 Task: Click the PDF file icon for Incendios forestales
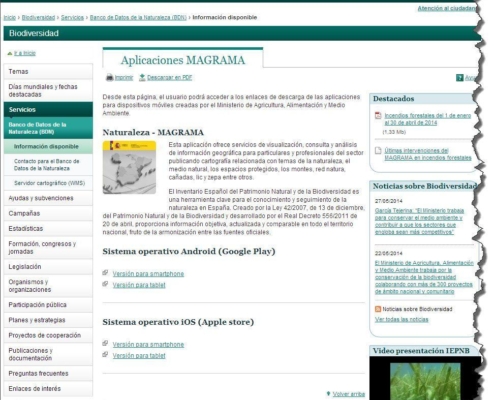pyautogui.click(x=378, y=115)
